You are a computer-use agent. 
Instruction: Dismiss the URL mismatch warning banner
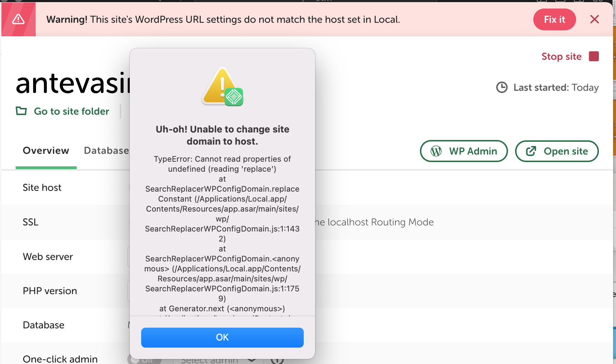coord(594,19)
